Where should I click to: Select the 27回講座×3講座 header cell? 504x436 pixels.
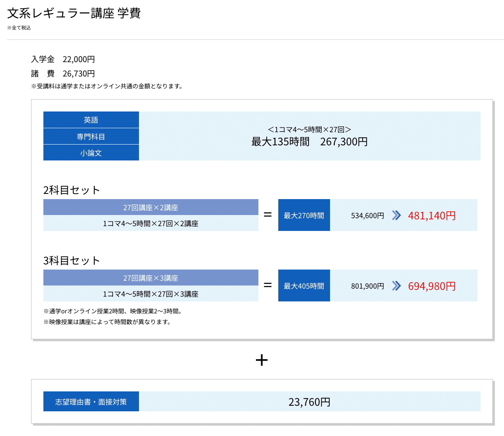tap(151, 278)
